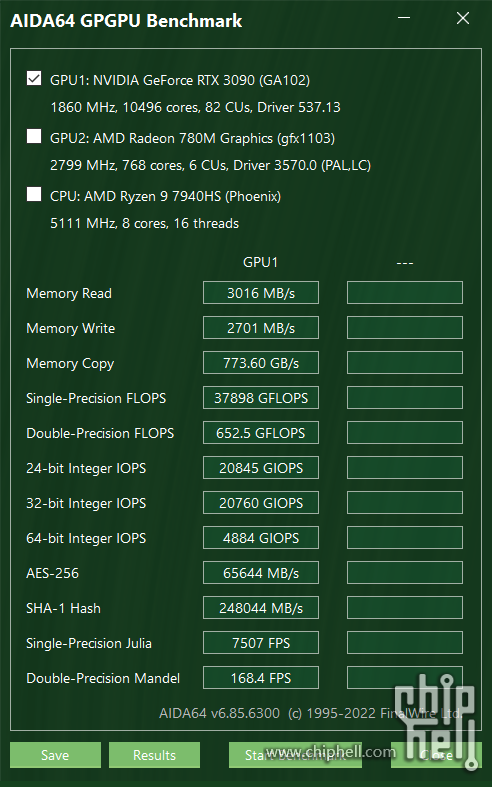Tick the CPU AMD Ryzen 9 7940HS checkbox
Screen dimensions: 492x787
coord(34,195)
